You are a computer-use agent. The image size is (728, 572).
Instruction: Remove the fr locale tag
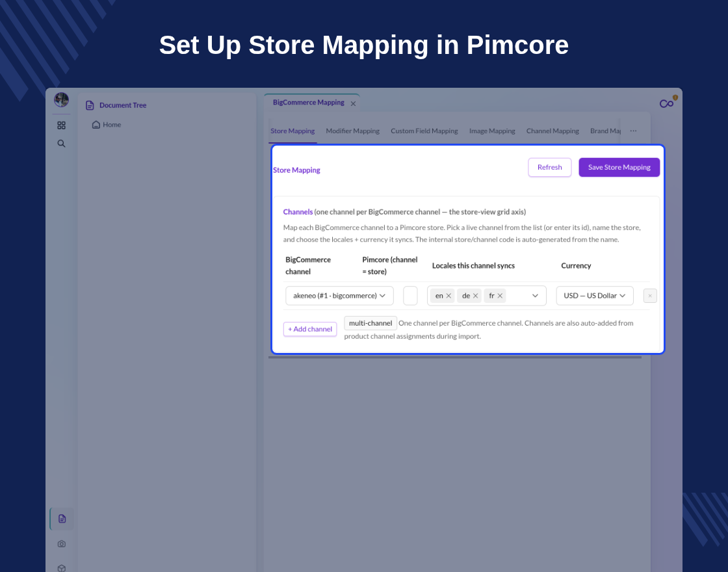(x=500, y=296)
